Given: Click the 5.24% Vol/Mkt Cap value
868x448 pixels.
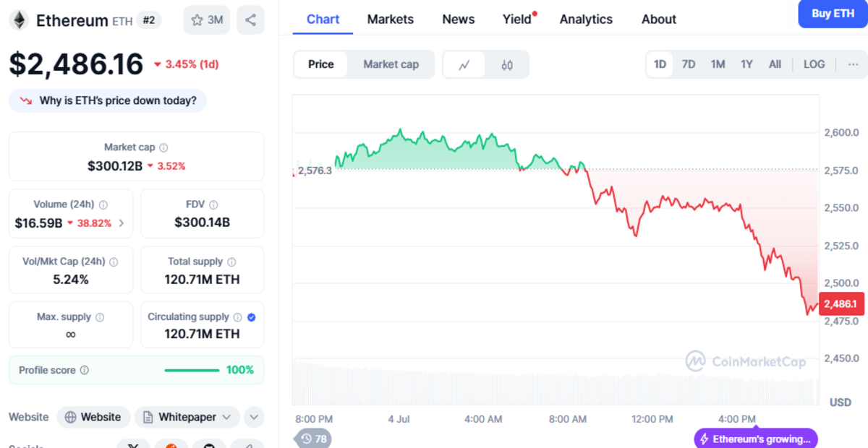Looking at the screenshot, I should click(71, 279).
